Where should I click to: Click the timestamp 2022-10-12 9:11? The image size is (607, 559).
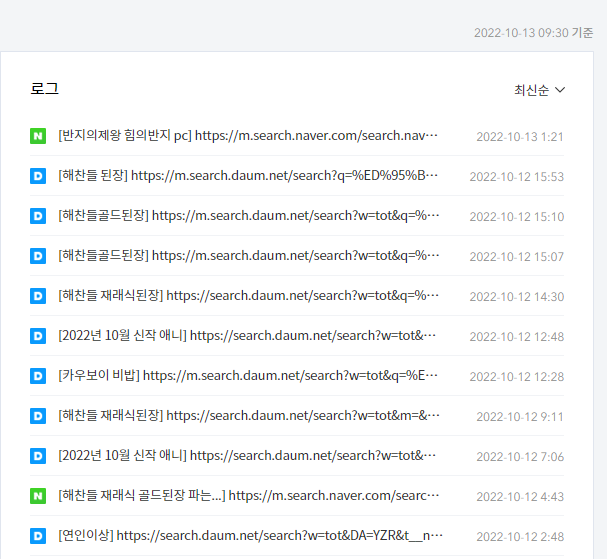(520, 417)
